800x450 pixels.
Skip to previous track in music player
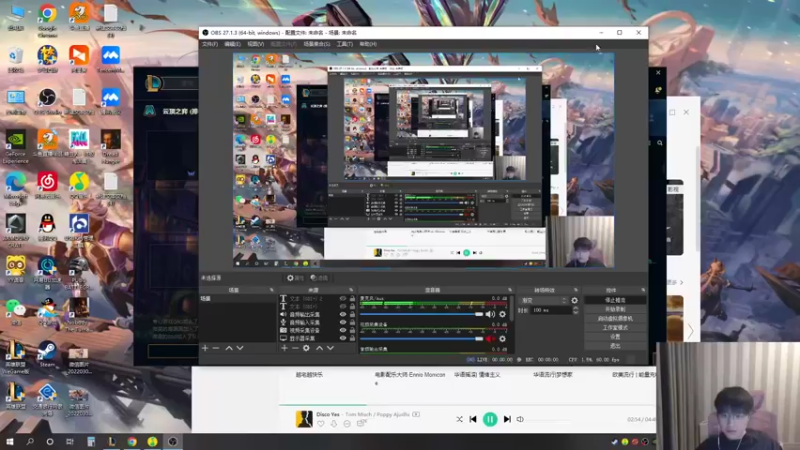click(473, 419)
